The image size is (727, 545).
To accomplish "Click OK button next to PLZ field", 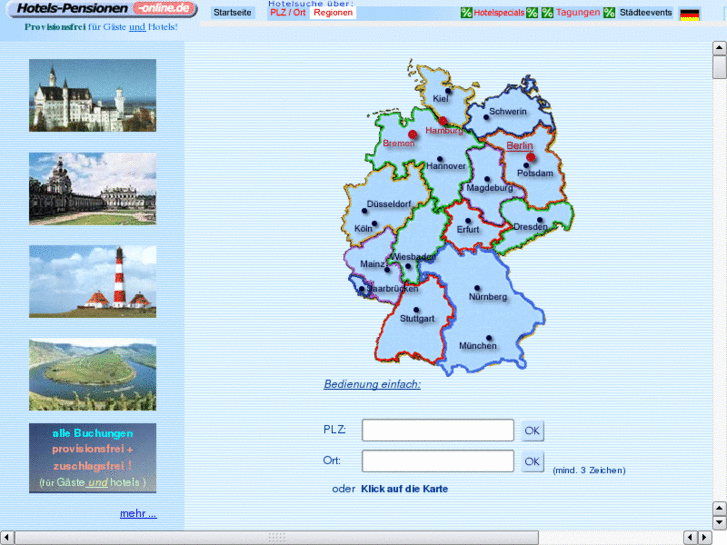I will (x=532, y=431).
